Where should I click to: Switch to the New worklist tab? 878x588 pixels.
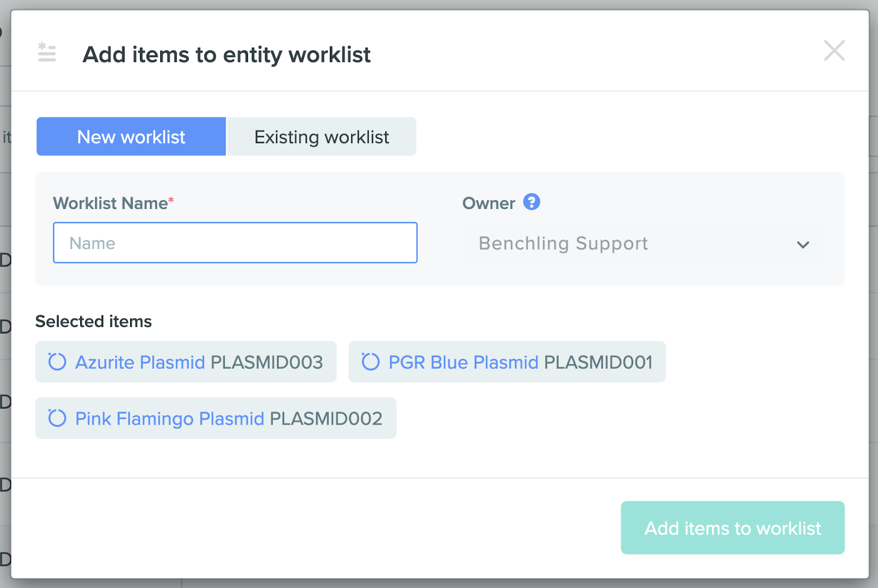(131, 137)
